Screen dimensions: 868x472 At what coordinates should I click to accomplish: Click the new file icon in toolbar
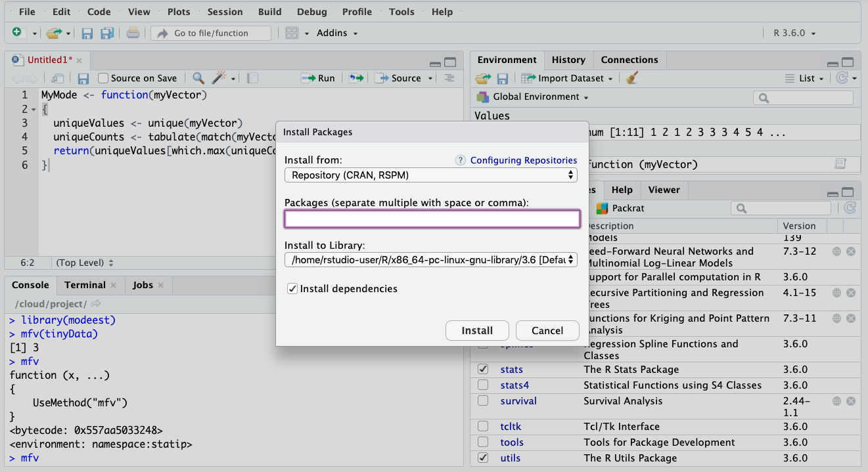point(18,33)
